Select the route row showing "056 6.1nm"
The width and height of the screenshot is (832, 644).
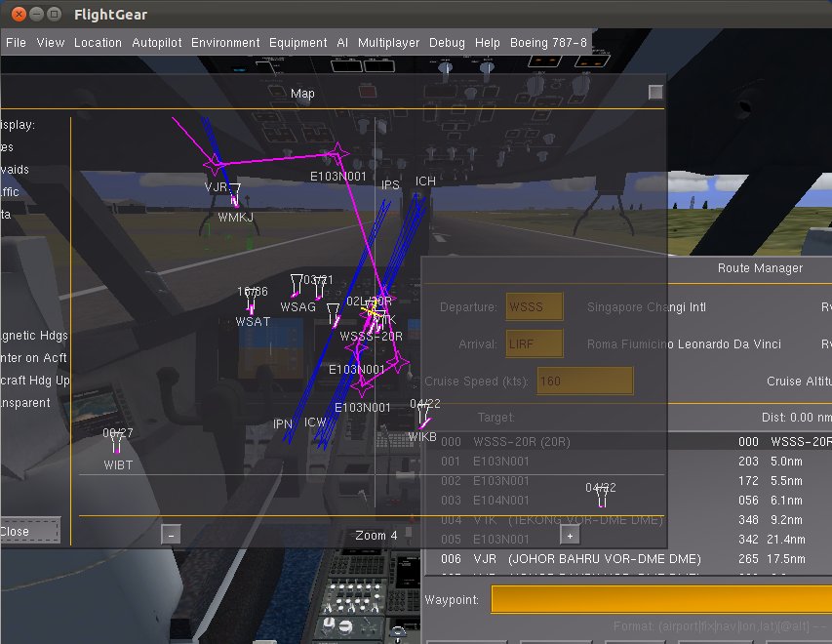pyautogui.click(x=630, y=501)
